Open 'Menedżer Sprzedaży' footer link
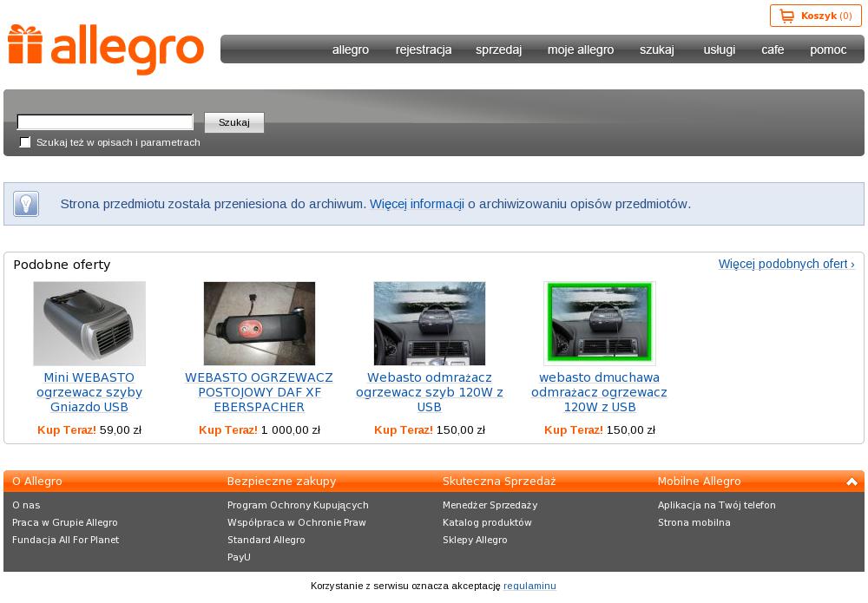Viewport: 868px width, 603px height. click(x=490, y=505)
